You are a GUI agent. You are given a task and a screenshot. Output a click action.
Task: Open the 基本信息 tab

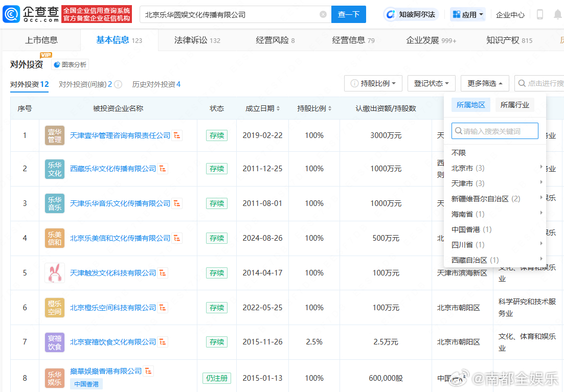[x=119, y=40]
